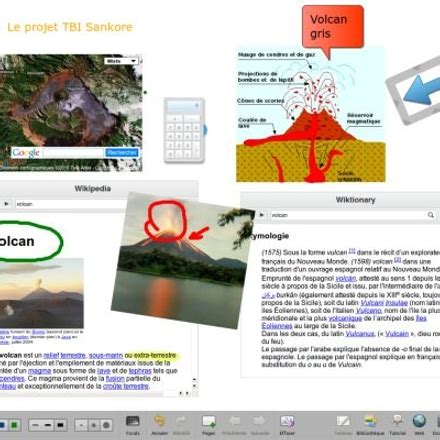This screenshot has height=440, width=440.
Task: Open the 'tephras' Wikipedia link
Action: tap(140, 371)
